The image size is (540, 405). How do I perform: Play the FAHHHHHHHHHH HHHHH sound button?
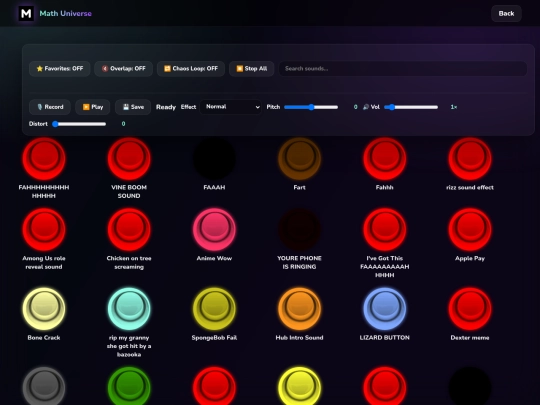pos(44,159)
